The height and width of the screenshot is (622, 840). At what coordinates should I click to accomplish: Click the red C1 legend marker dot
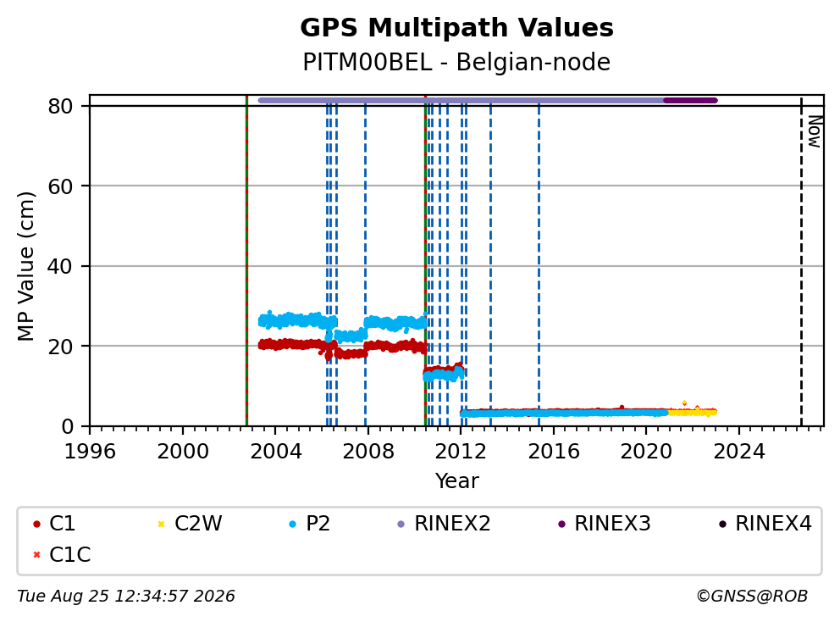[x=36, y=524]
